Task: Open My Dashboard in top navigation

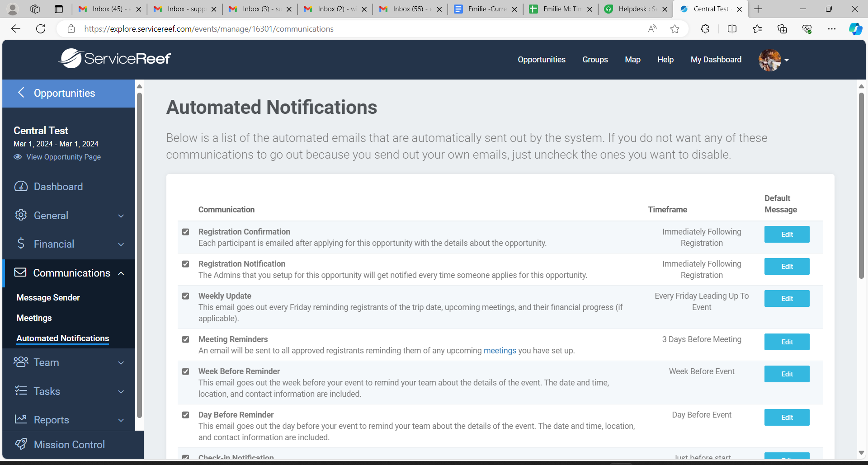Action: [716, 60]
